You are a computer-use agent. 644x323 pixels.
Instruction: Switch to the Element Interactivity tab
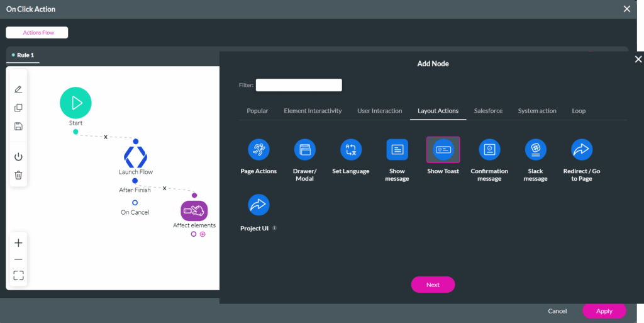(313, 111)
